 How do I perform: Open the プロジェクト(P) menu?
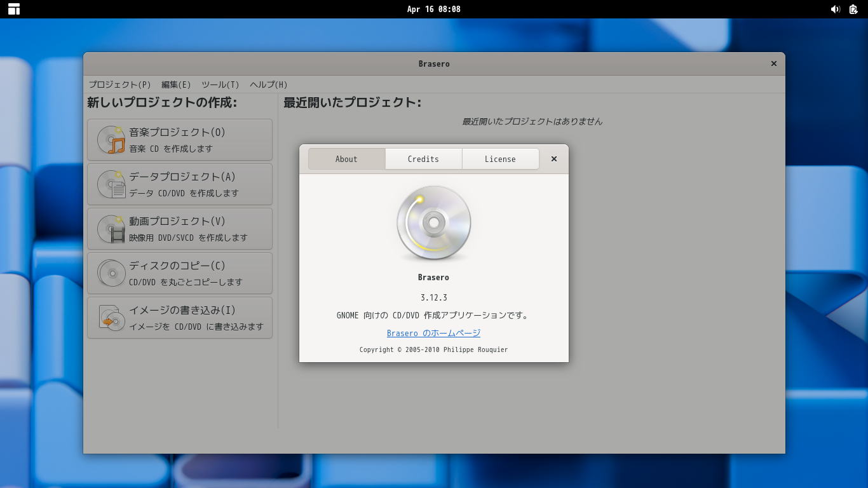coord(120,85)
